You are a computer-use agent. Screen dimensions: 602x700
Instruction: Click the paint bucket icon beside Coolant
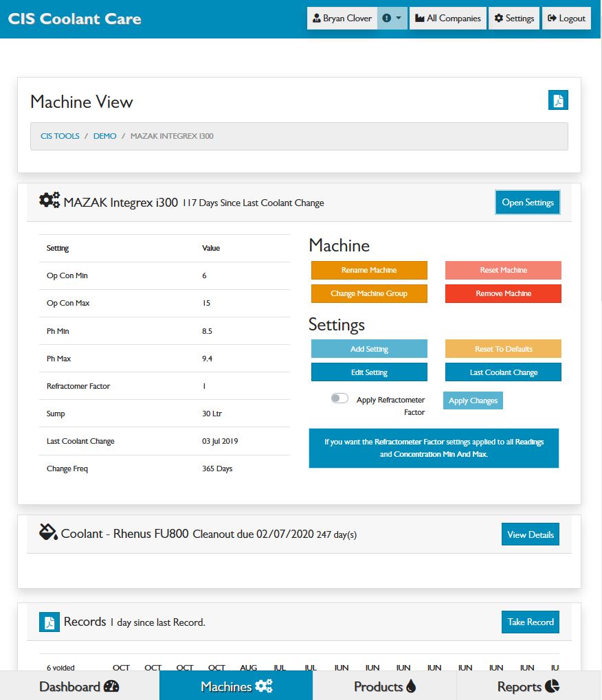48,532
